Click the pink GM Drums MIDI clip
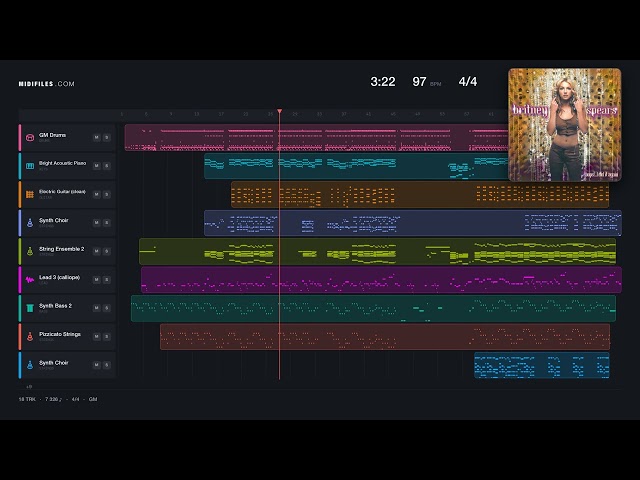The image size is (640, 480). click(x=316, y=138)
